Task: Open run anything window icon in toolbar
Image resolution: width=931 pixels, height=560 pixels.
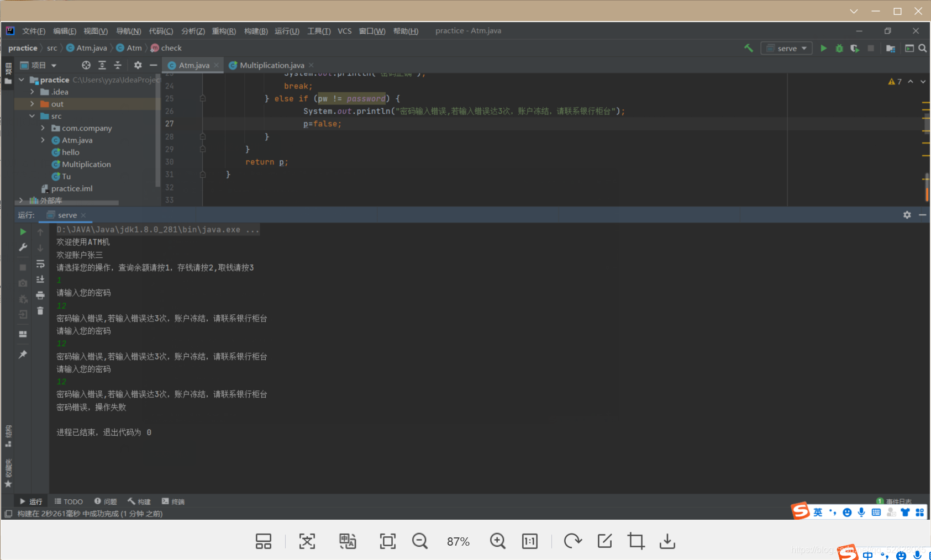Action: 909,48
